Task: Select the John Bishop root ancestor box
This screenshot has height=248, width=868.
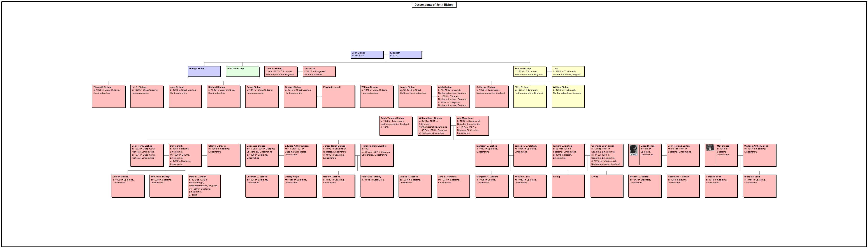Action: [367, 54]
